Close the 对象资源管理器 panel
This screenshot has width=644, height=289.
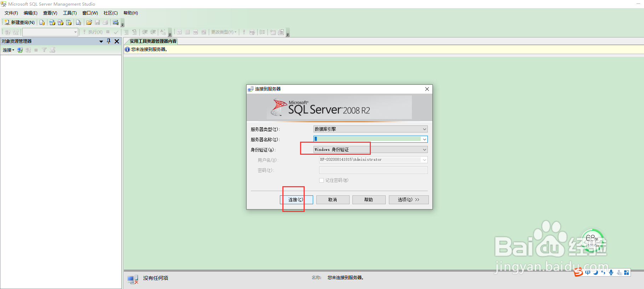pyautogui.click(x=117, y=41)
